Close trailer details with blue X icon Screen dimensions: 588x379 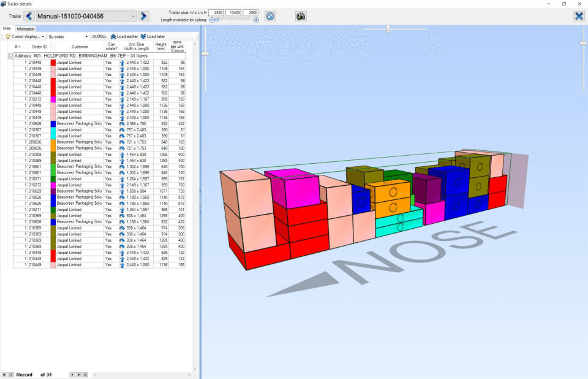(x=579, y=16)
